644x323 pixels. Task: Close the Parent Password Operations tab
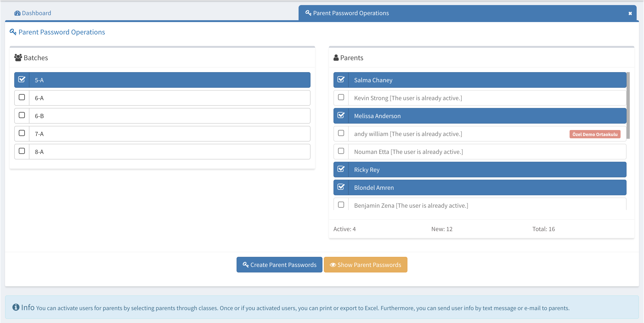click(x=630, y=14)
